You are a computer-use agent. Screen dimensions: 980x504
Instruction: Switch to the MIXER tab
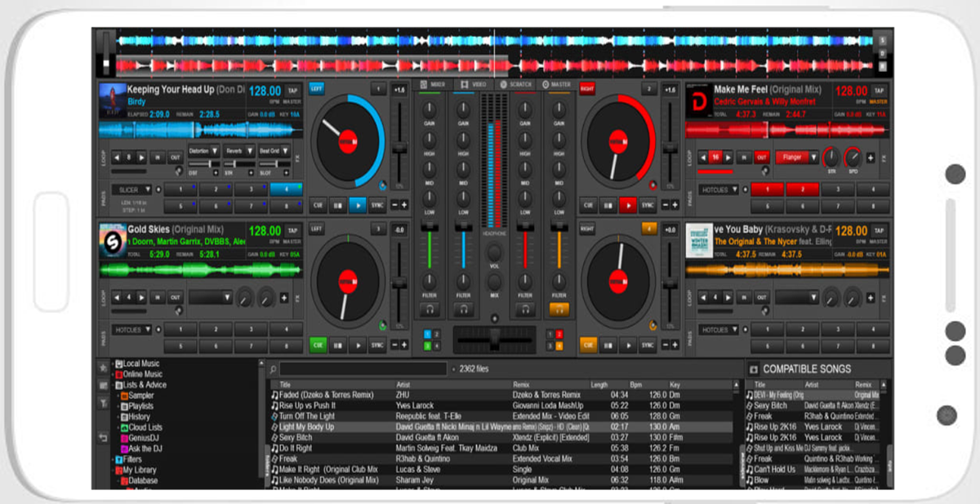point(434,84)
